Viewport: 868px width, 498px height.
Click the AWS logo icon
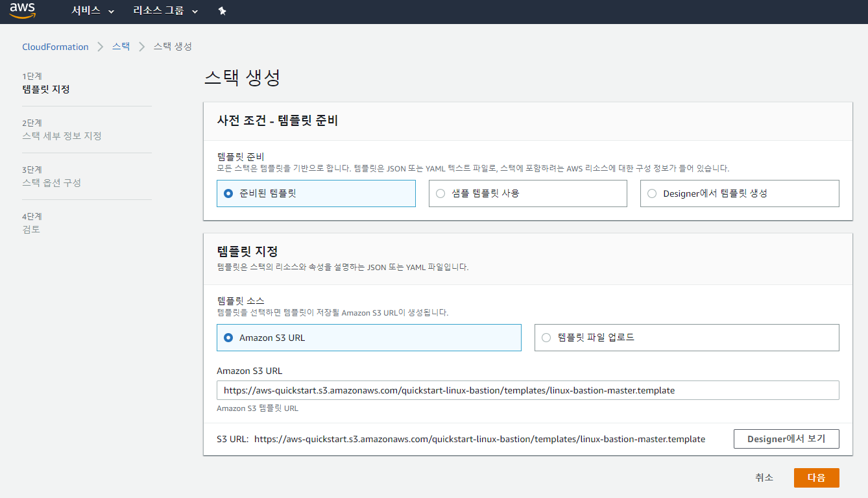pyautogui.click(x=23, y=11)
